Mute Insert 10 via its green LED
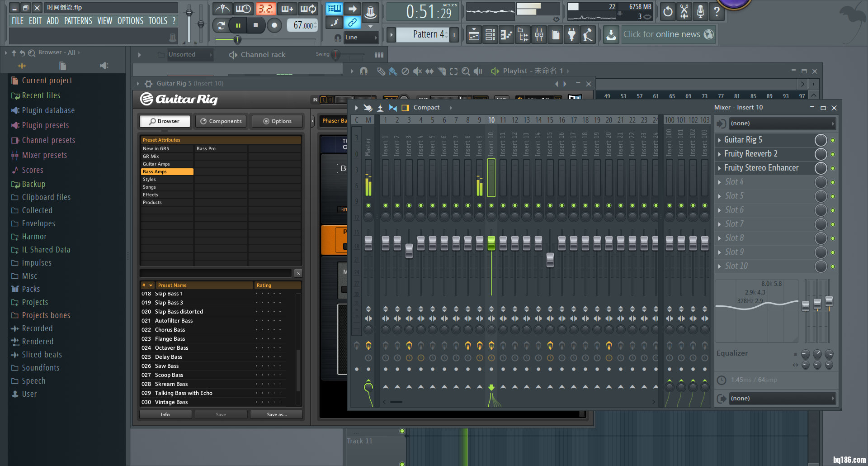This screenshot has height=466, width=868. 491,205
